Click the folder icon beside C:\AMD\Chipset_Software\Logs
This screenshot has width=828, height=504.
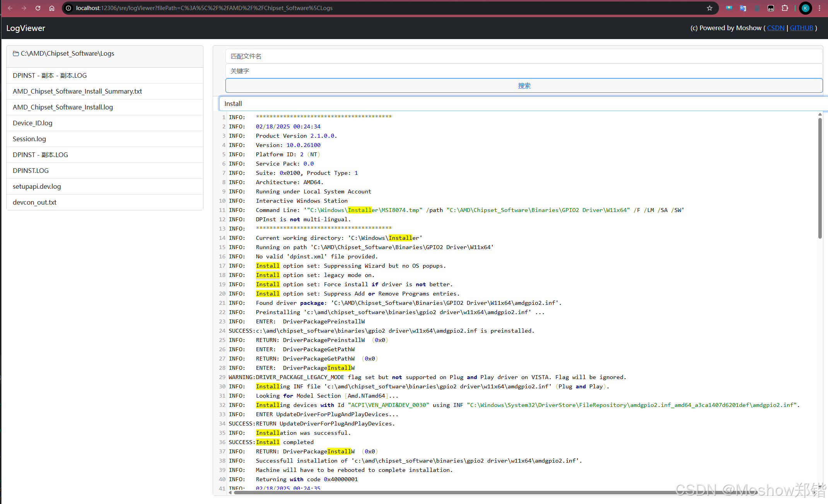tap(16, 54)
